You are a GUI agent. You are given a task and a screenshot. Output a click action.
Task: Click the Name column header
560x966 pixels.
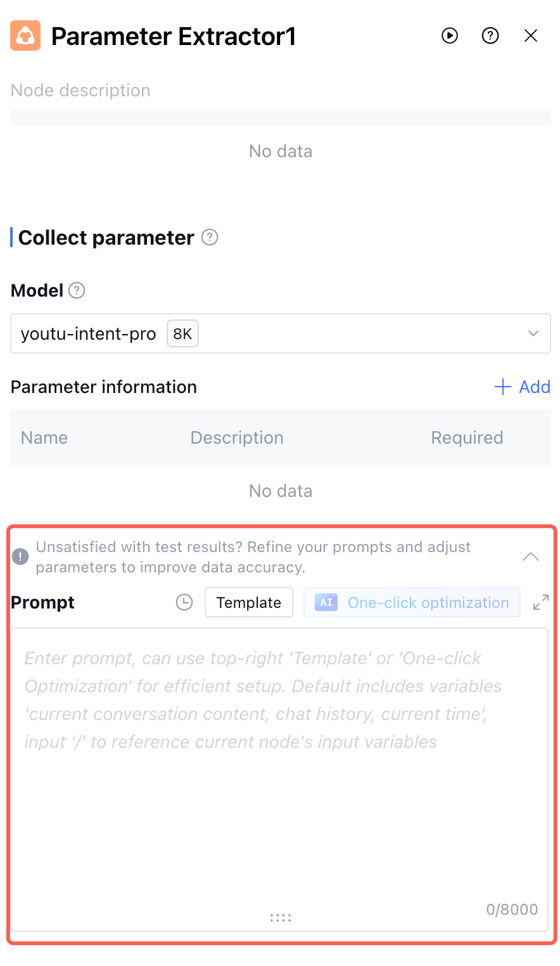pyautogui.click(x=44, y=437)
